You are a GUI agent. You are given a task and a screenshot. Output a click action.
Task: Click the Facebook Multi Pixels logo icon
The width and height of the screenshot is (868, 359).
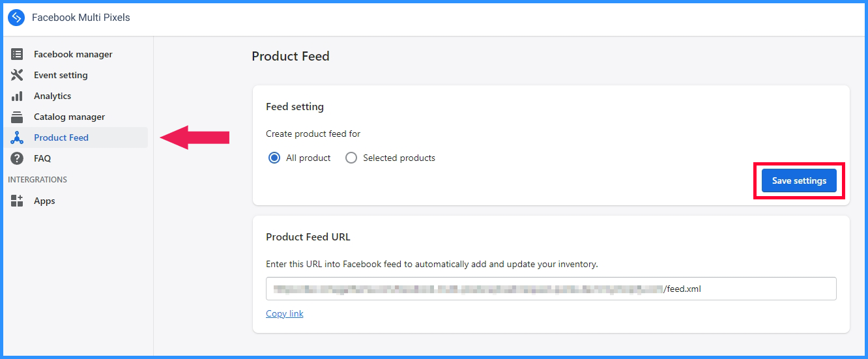coord(16,18)
